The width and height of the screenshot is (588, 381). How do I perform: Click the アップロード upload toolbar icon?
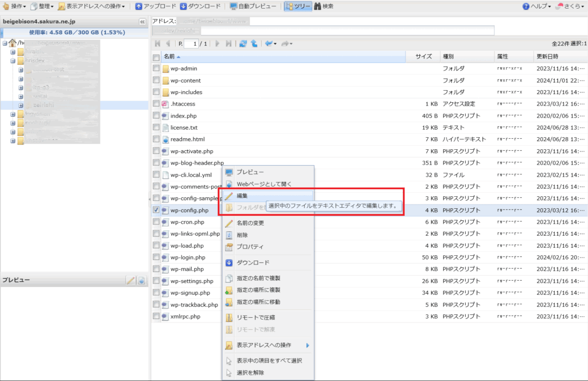[x=140, y=6]
